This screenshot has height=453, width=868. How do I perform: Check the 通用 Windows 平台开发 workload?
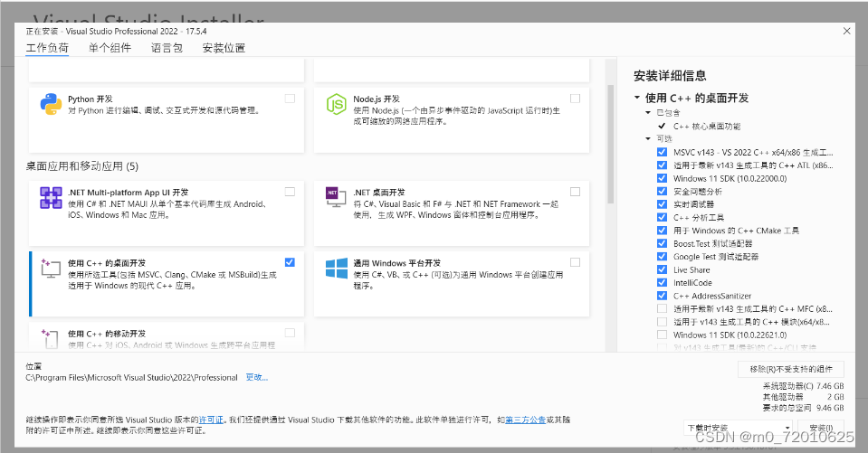(x=575, y=262)
